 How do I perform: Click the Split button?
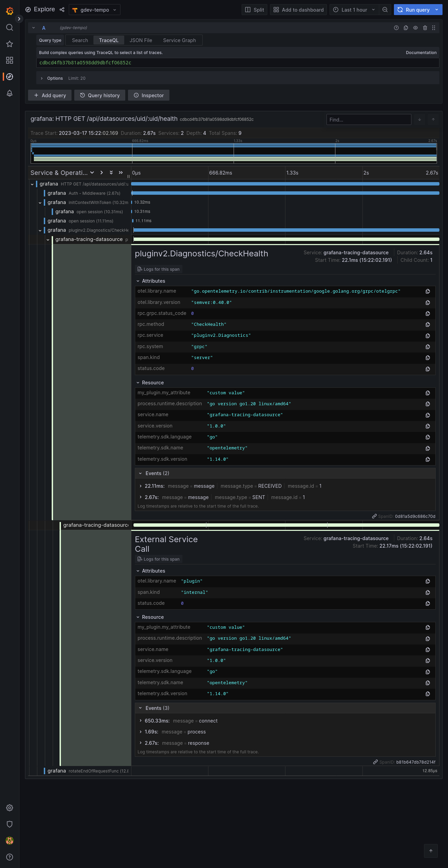point(254,10)
